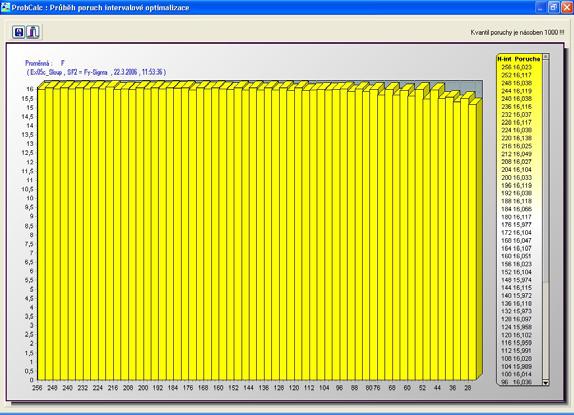Viewport: 574px width, 415px height.
Task: Click the legend list scroll-up arrow
Action: point(546,57)
